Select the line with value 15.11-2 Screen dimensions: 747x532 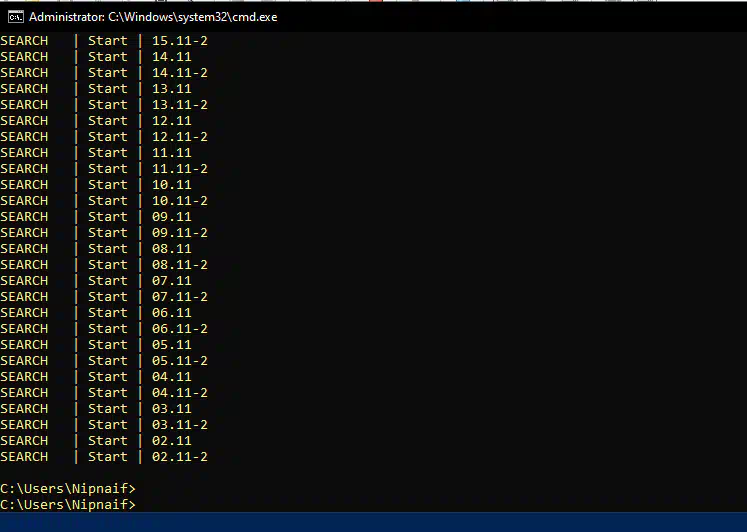(104, 40)
